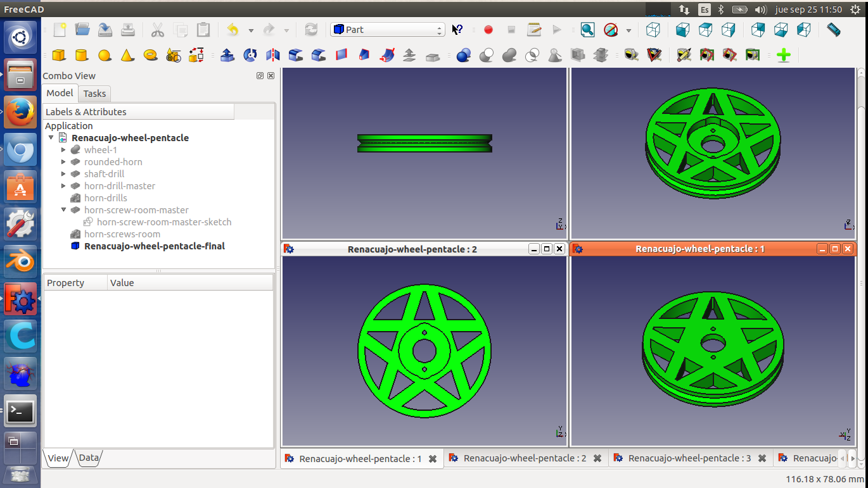Select Renacuajo-wheel-pentacle-final in the model tree
The width and height of the screenshot is (868, 488).
[154, 246]
